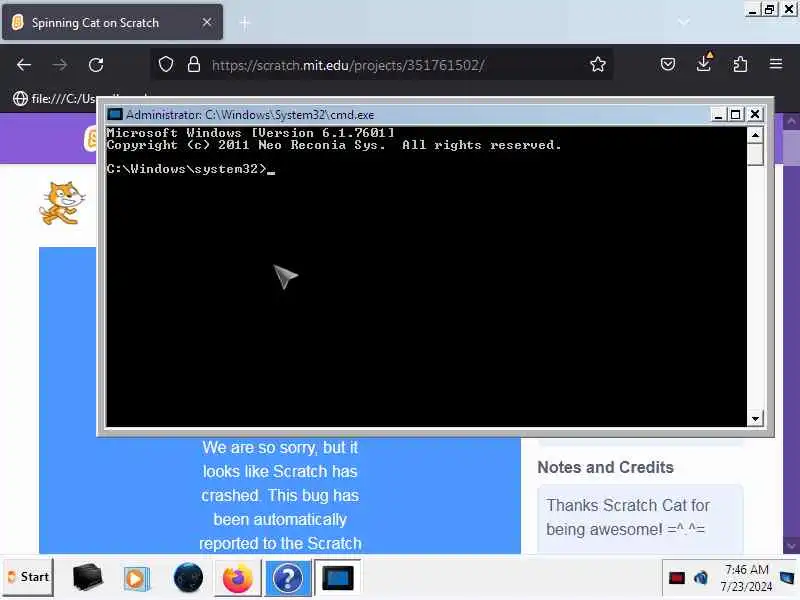Open the extensions puzzle icon
800x600 pixels.
point(740,64)
